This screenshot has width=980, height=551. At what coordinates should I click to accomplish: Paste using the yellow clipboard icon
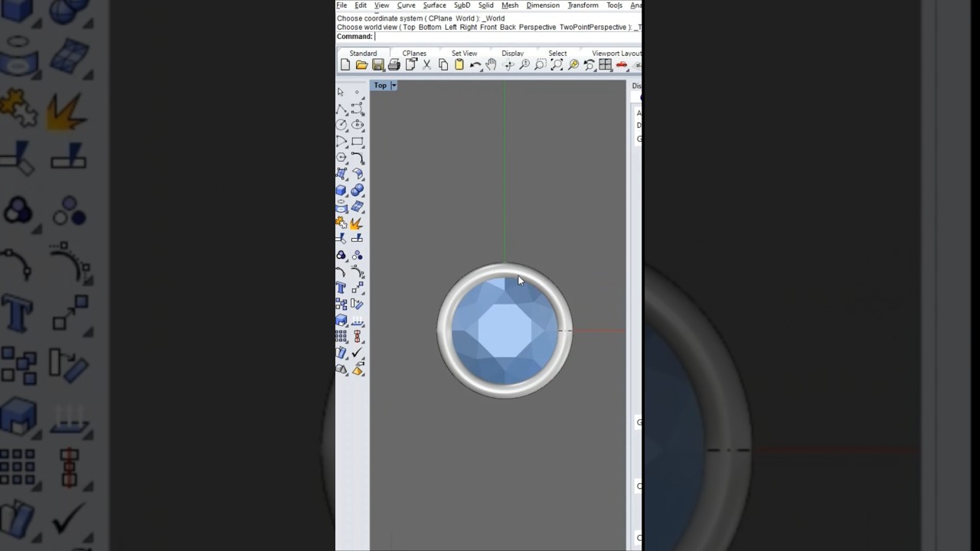coord(459,65)
